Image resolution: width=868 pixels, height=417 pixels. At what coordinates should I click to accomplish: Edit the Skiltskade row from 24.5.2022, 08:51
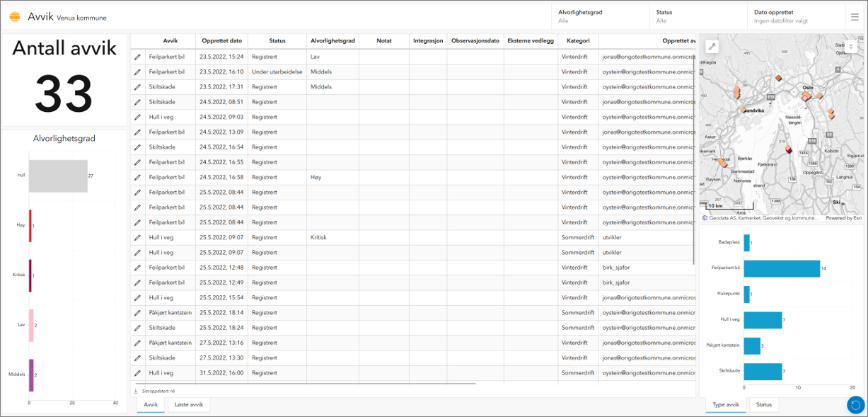[x=138, y=102]
